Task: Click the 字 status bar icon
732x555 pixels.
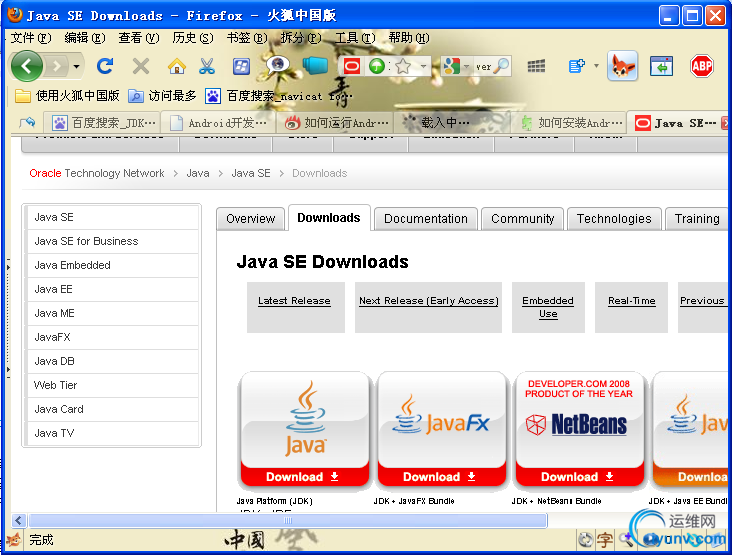Action: coord(605,540)
